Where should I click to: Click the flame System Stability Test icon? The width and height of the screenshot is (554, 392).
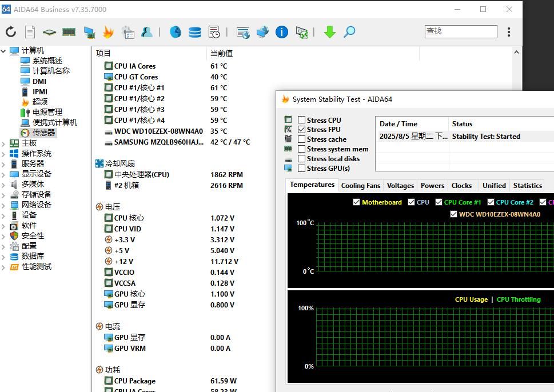tap(108, 32)
